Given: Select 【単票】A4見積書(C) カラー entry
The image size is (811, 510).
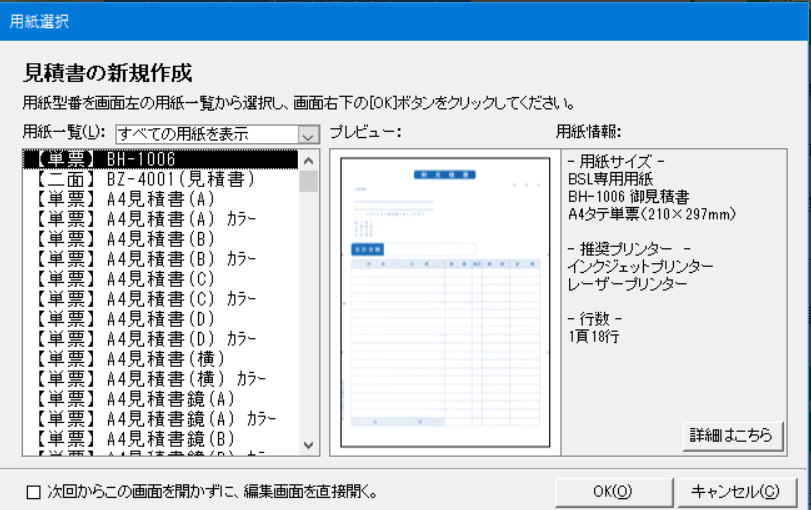Looking at the screenshot, I should click(160, 298).
